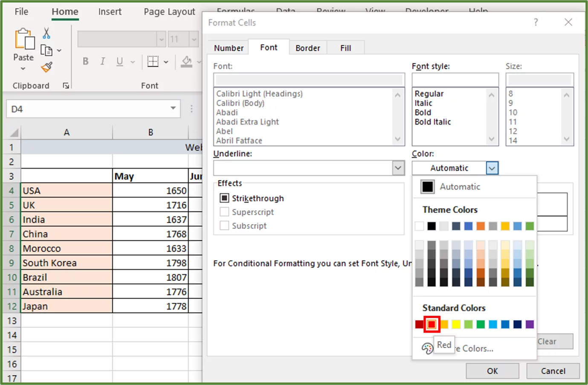The height and width of the screenshot is (385, 588).
Task: Collapse the Color dropdown showing Automatic
Action: click(x=492, y=168)
